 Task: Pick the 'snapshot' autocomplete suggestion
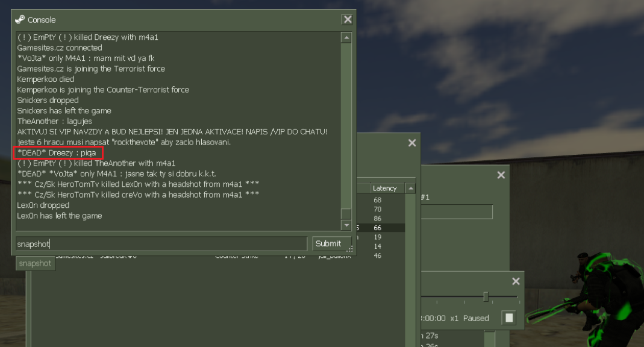click(36, 263)
